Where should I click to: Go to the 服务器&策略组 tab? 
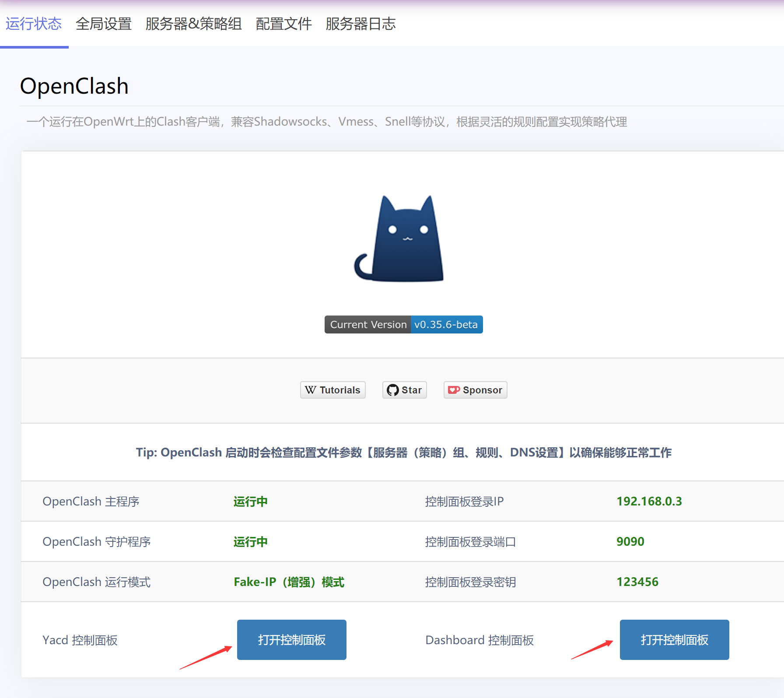(x=194, y=24)
